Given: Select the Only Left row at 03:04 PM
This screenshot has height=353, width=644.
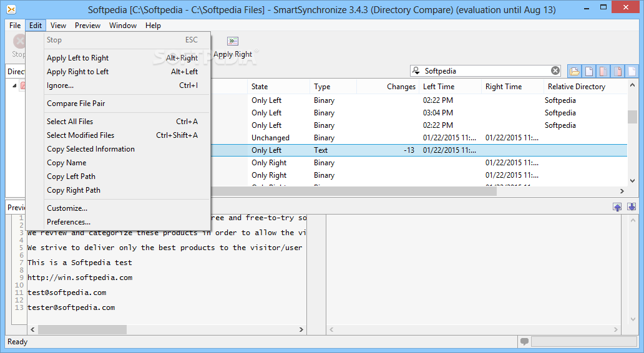Looking at the screenshot, I should pos(419,113).
